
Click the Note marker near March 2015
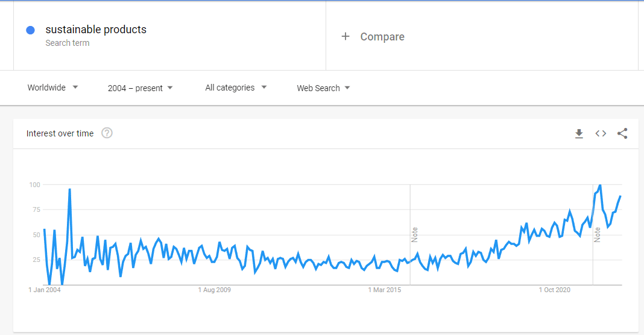(x=414, y=235)
